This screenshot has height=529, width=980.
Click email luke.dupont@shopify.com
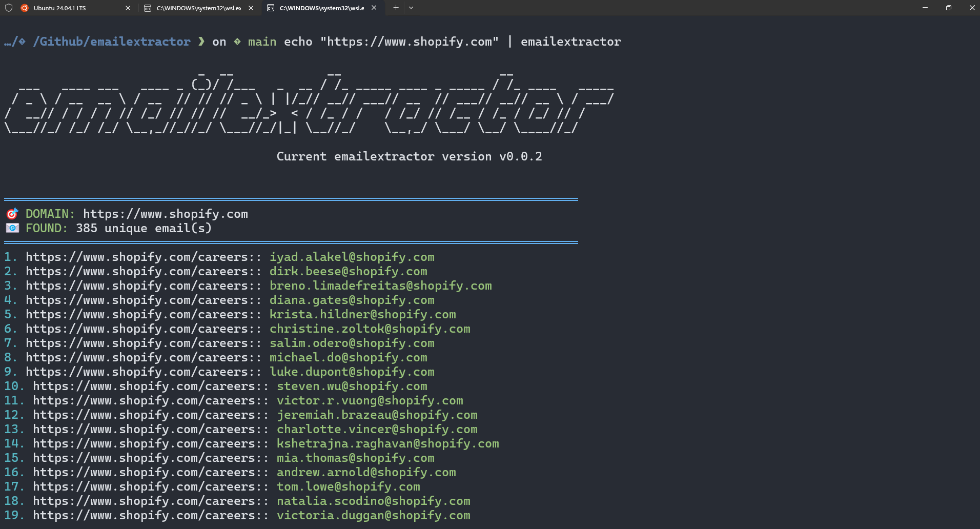click(x=352, y=372)
